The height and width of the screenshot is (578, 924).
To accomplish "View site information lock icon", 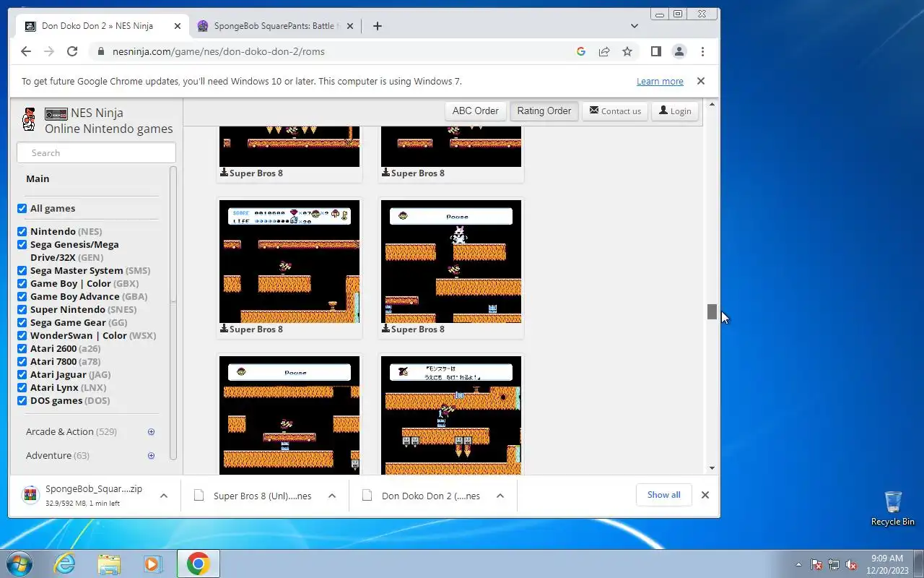I will click(100, 51).
